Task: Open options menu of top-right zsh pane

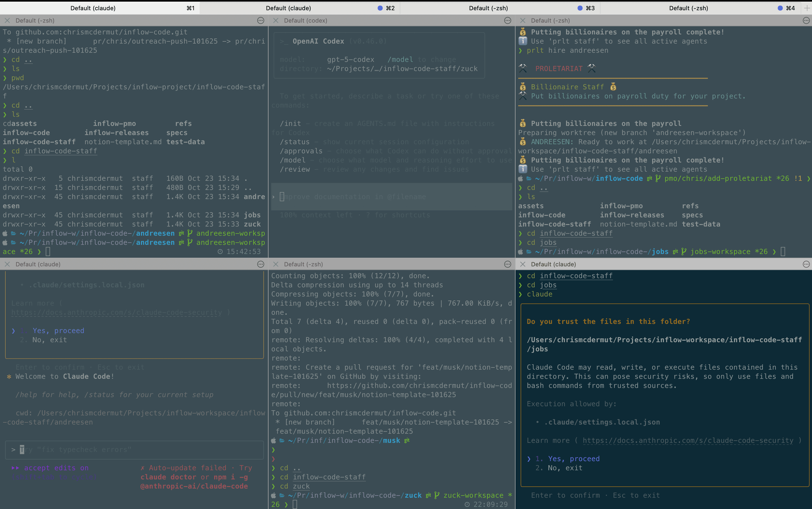Action: (x=806, y=20)
